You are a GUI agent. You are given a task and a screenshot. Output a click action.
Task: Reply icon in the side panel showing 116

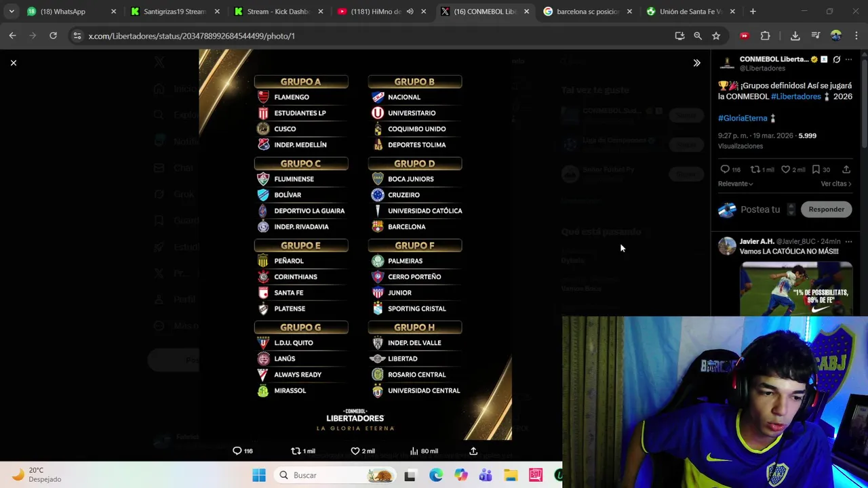click(725, 169)
